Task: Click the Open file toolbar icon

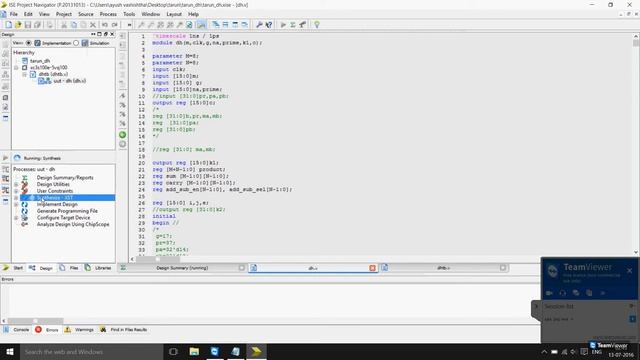Action: tap(18, 25)
